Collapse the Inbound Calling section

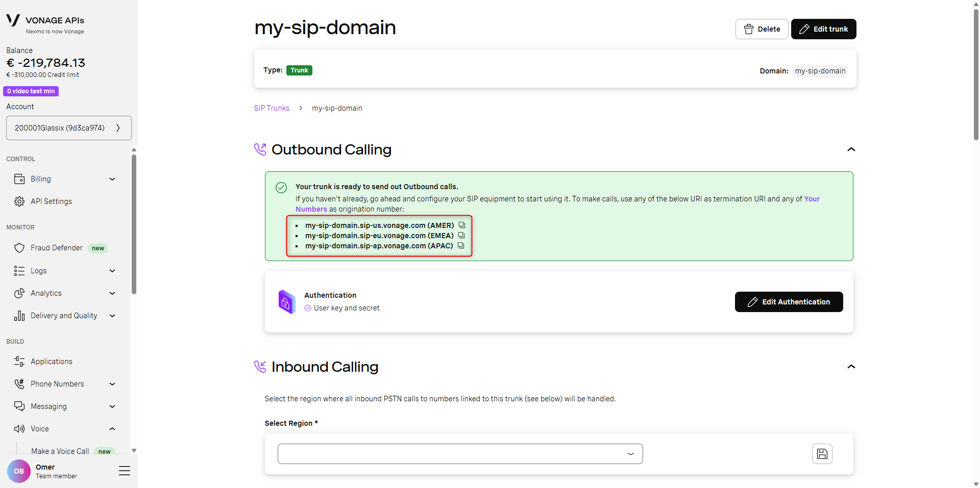[851, 367]
